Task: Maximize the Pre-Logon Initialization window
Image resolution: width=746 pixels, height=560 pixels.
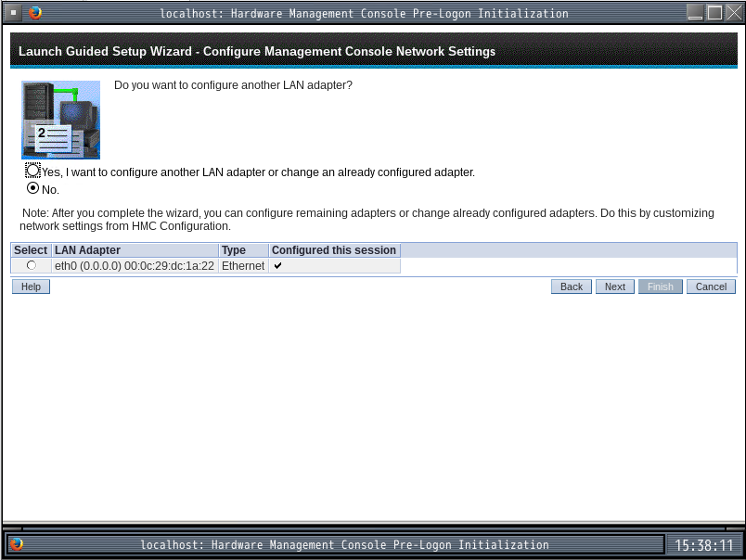Action: (714, 13)
